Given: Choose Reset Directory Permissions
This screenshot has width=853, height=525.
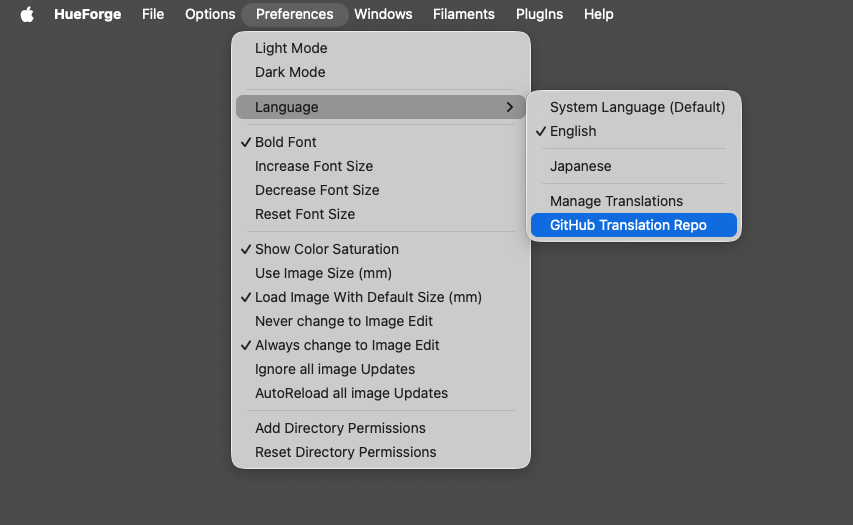Looking at the screenshot, I should coord(381,452).
